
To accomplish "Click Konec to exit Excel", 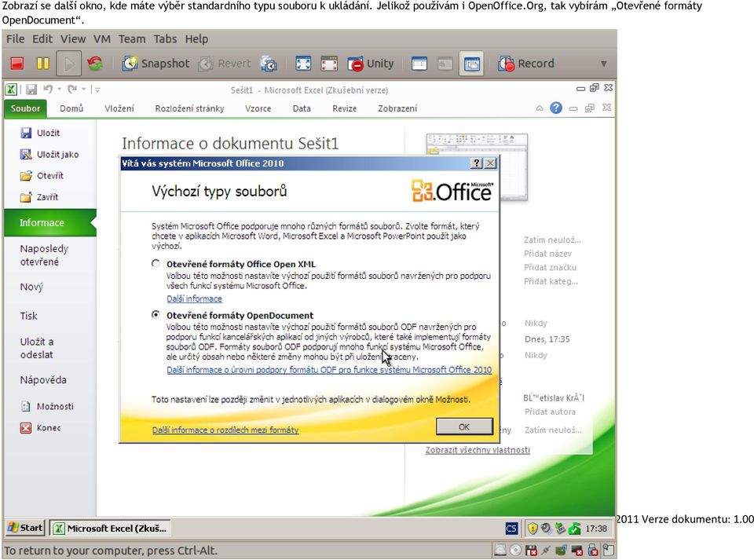I will tap(40, 428).
